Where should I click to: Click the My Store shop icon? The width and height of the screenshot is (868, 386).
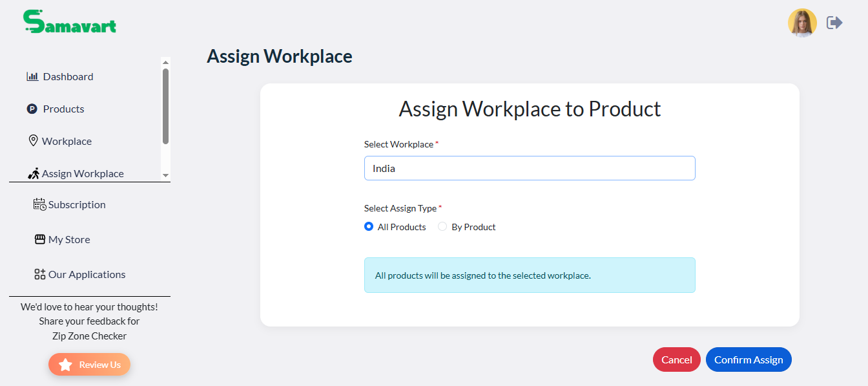pos(40,239)
